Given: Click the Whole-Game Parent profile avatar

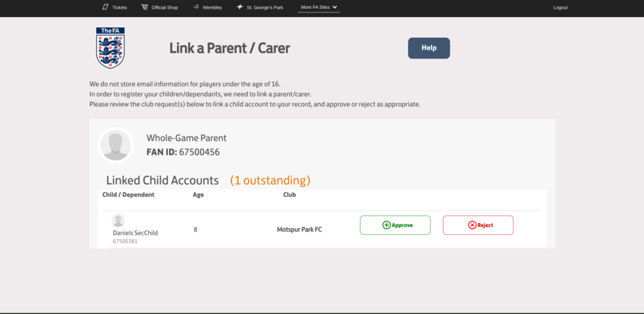Looking at the screenshot, I should (116, 145).
